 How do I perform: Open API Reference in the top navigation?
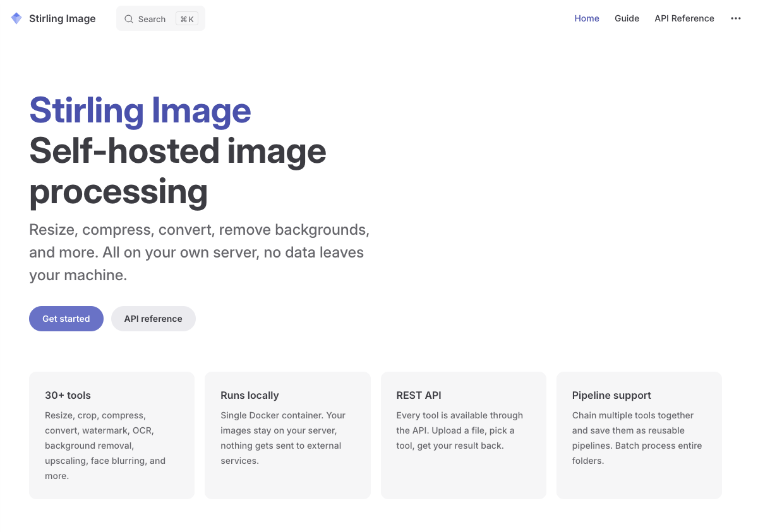pos(684,18)
